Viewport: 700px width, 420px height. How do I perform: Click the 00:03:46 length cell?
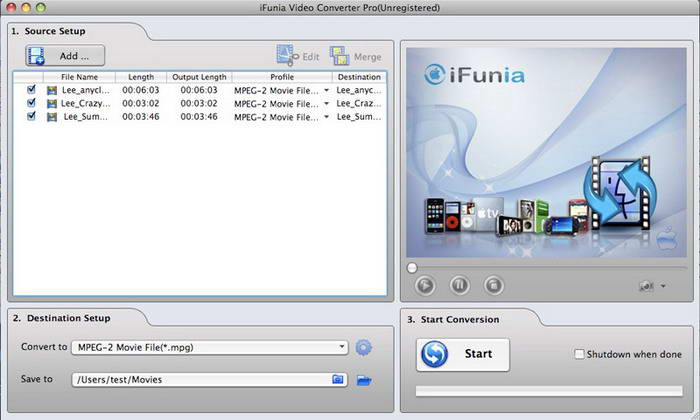pyautogui.click(x=141, y=117)
